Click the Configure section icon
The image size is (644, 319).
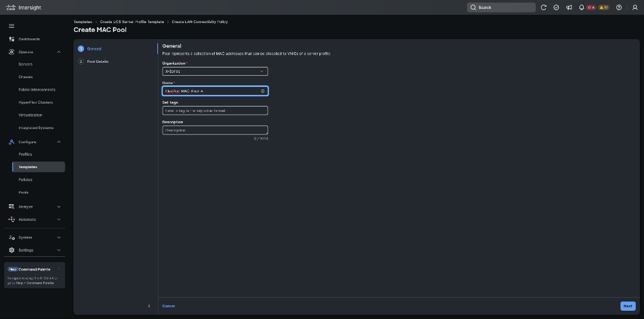[11, 142]
